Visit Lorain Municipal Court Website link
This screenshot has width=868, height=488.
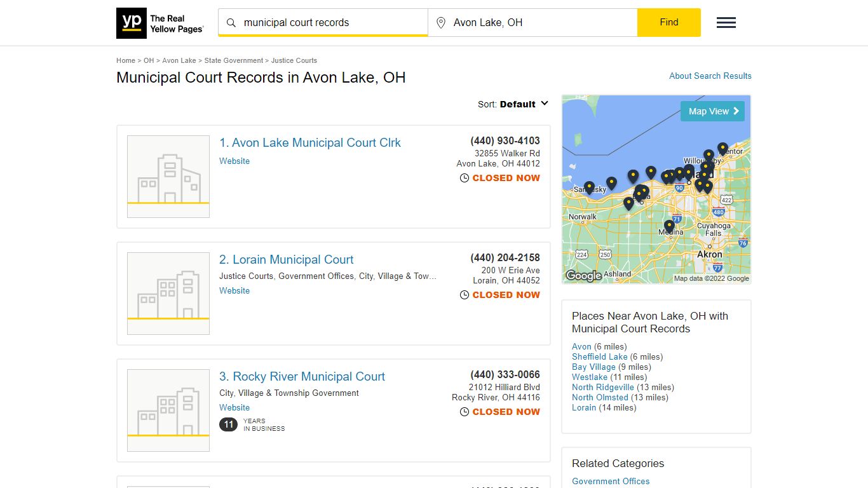tap(234, 290)
